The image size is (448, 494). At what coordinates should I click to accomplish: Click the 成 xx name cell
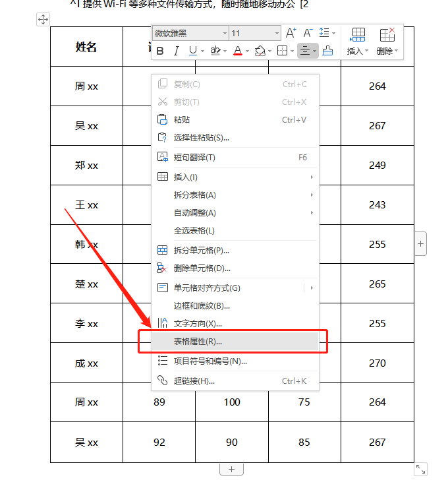pos(86,363)
